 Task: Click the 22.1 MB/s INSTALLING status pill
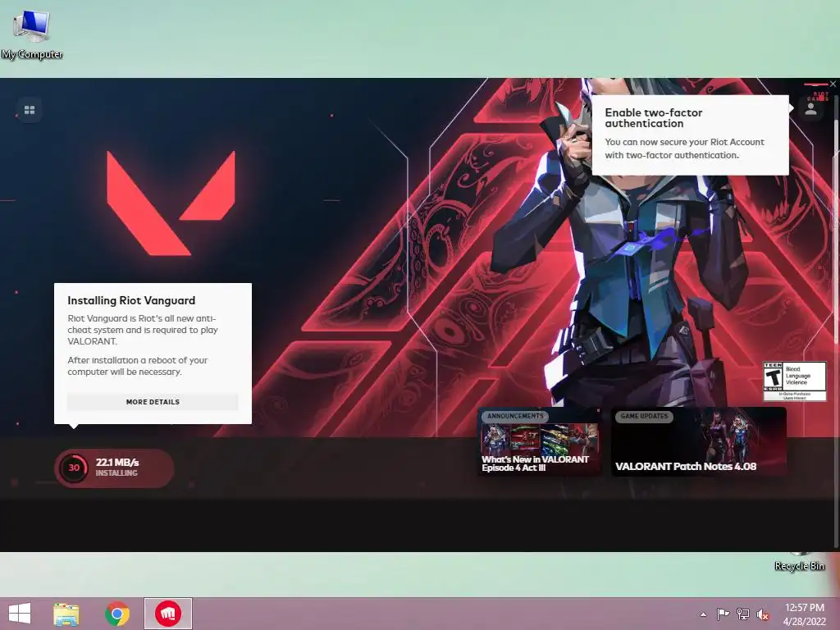[x=115, y=468]
